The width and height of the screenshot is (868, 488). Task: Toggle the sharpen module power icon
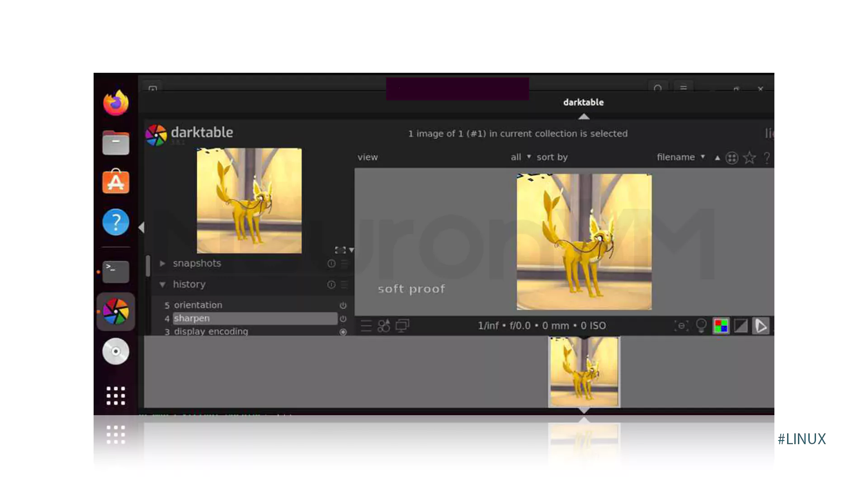point(343,319)
